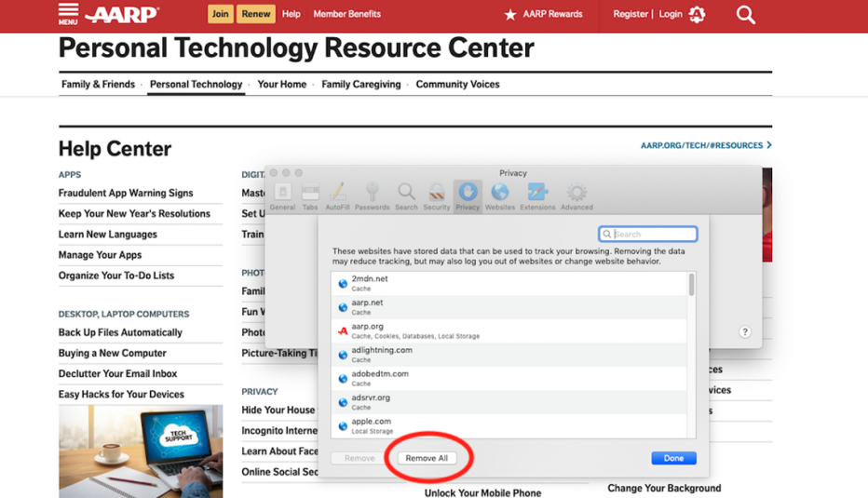Click the Done button
868x498 pixels.
pyautogui.click(x=673, y=458)
